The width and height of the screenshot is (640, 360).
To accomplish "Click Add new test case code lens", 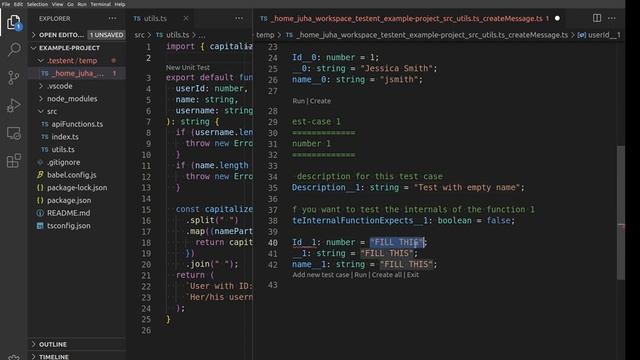I will tap(321, 275).
